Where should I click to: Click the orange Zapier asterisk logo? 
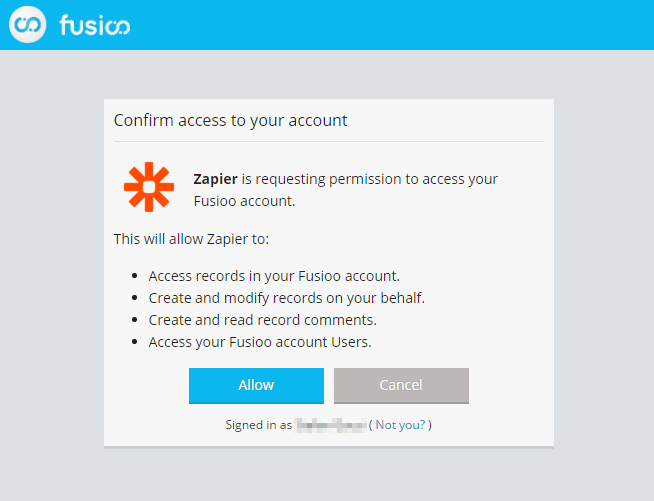pos(148,187)
